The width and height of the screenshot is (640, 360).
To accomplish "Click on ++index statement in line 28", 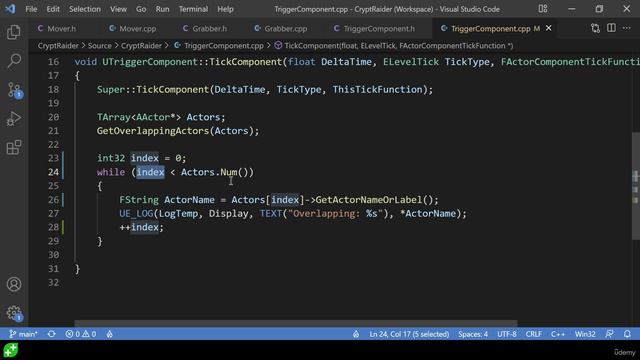I will click(141, 227).
